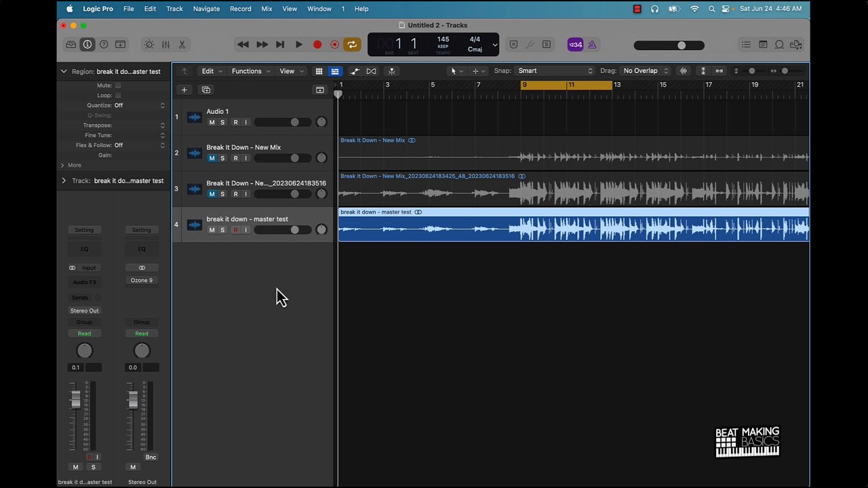Open the Mixer sliders icon
This screenshot has width=868, height=488.
point(165,45)
